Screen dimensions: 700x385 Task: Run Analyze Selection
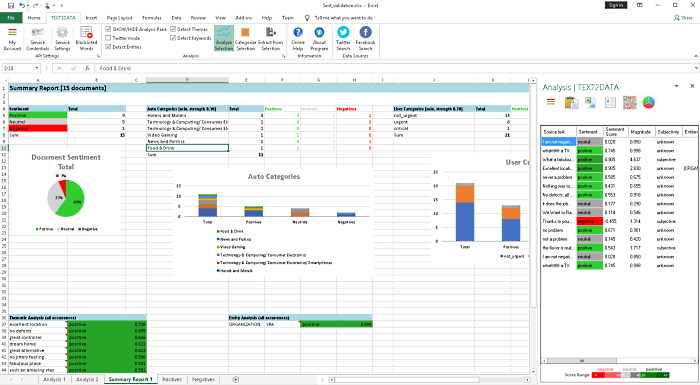pos(224,38)
